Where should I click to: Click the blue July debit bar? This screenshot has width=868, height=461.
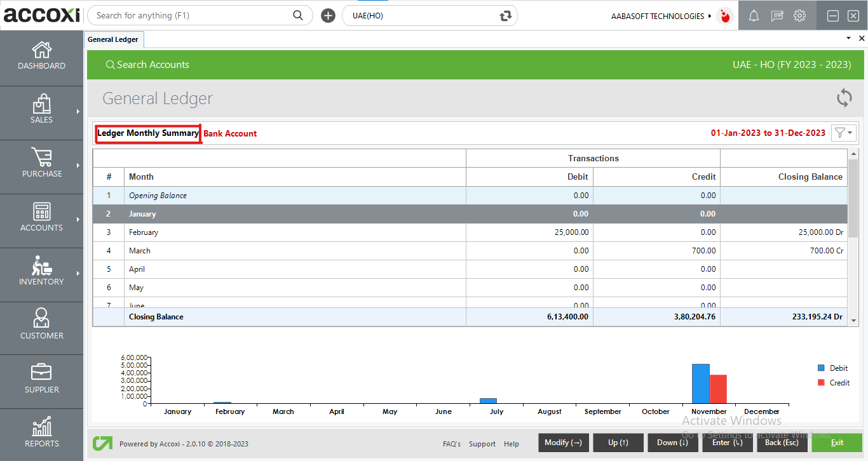pyautogui.click(x=488, y=401)
